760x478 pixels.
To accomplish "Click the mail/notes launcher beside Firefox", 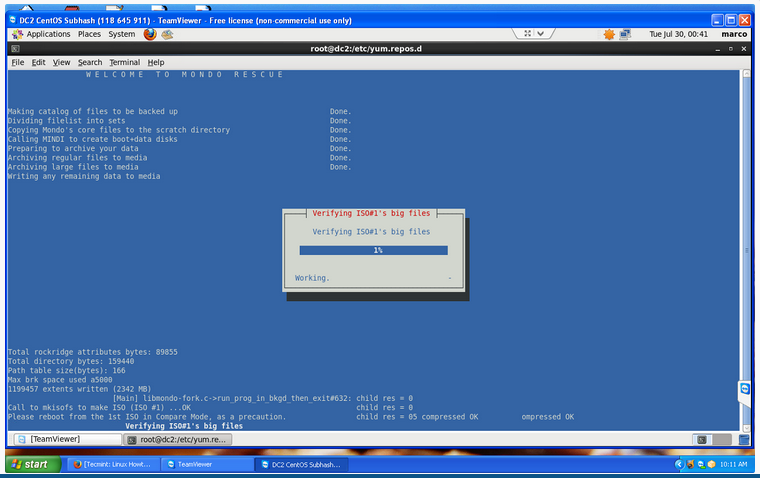I will point(167,34).
